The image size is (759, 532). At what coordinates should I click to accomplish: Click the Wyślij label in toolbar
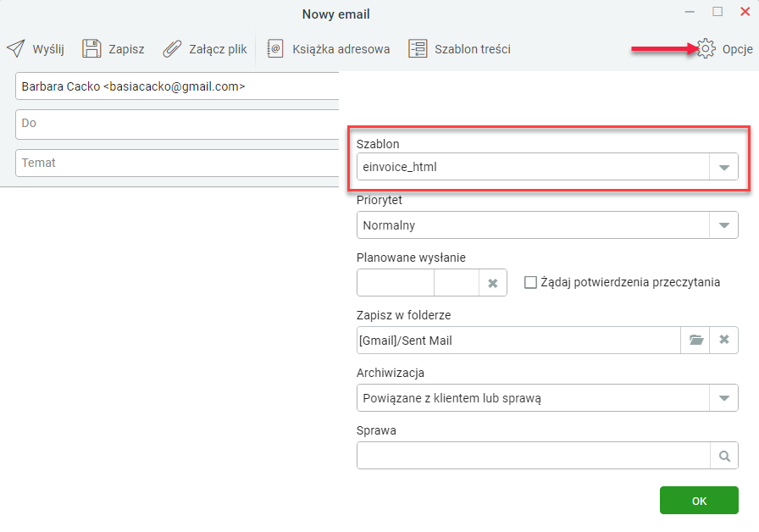(48, 49)
